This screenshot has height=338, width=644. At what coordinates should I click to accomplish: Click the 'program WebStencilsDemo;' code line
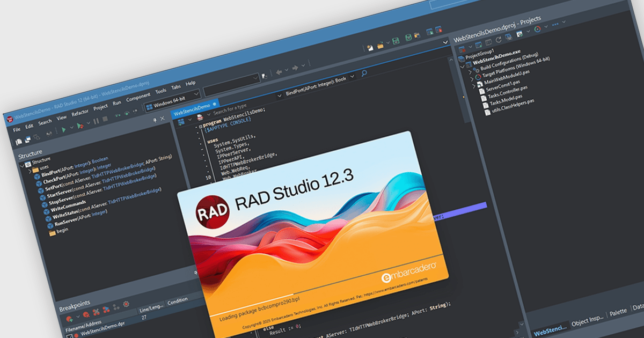[x=234, y=117]
